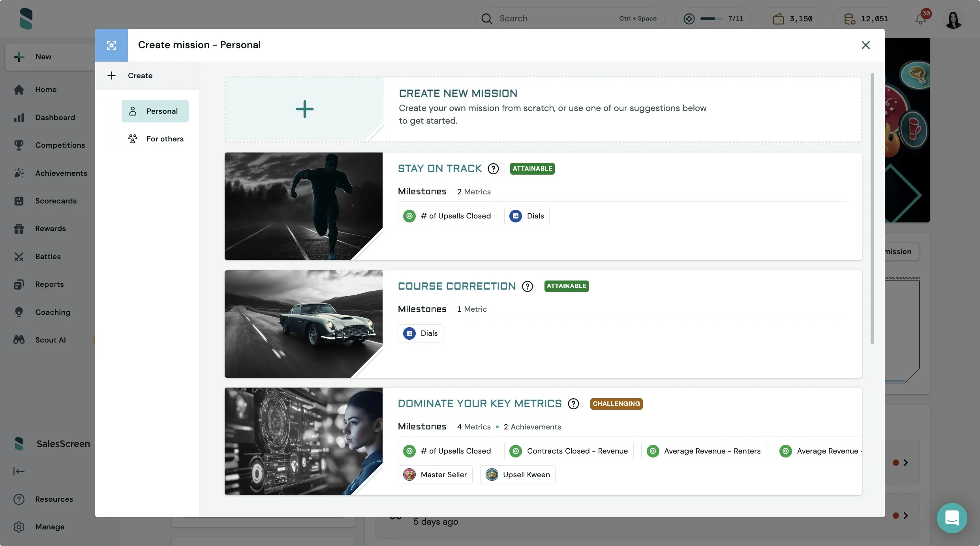Click the search magnifier icon

(487, 19)
